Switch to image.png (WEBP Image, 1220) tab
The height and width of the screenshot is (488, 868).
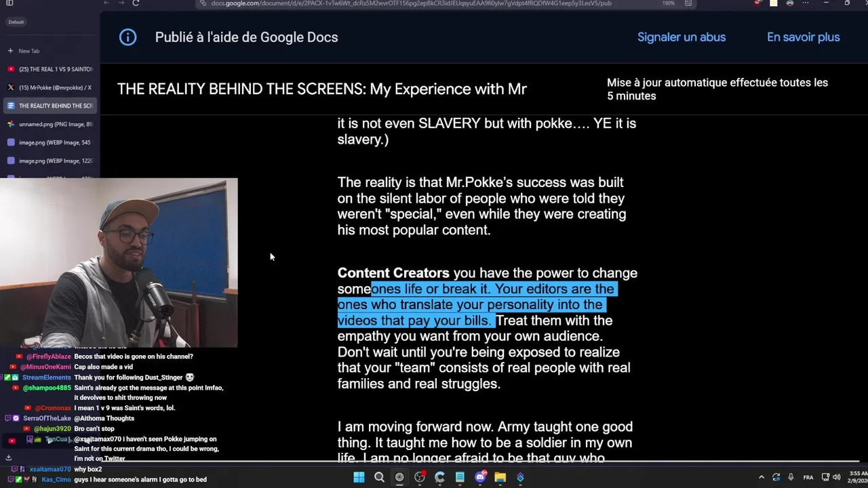(50, 161)
